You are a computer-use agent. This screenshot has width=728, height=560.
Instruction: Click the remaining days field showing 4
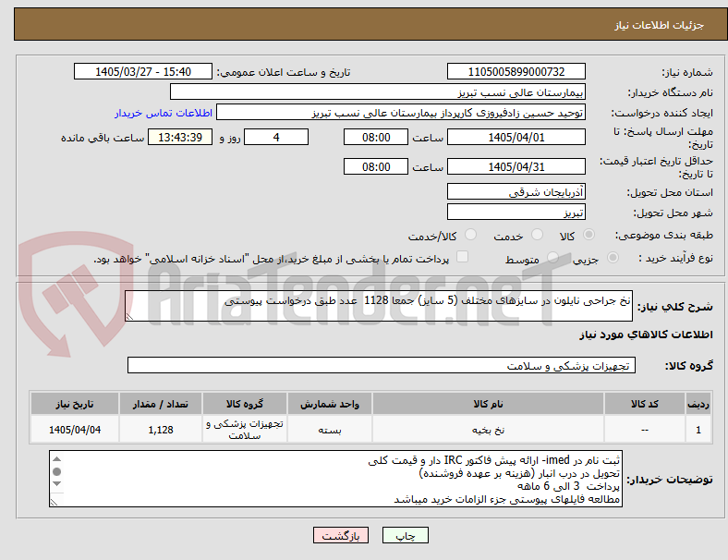(x=276, y=138)
